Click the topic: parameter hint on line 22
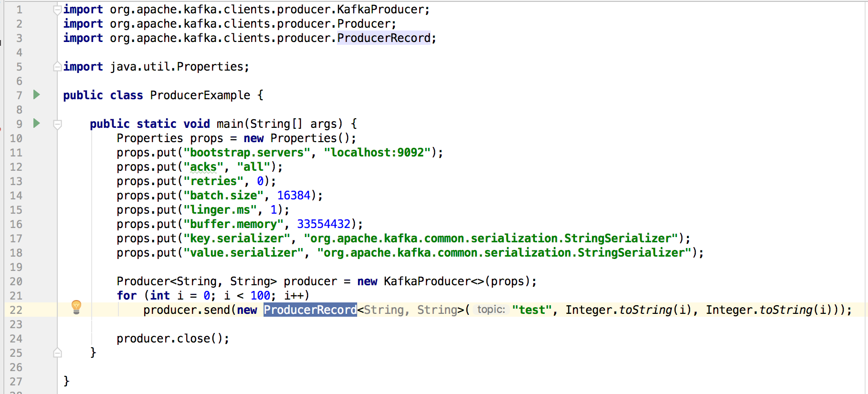This screenshot has height=394, width=868. point(491,310)
